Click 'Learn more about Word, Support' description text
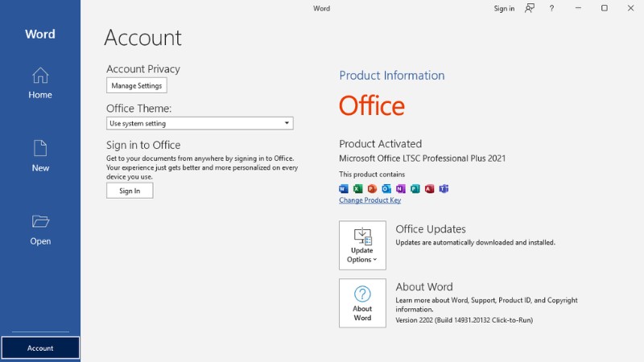 click(x=487, y=305)
